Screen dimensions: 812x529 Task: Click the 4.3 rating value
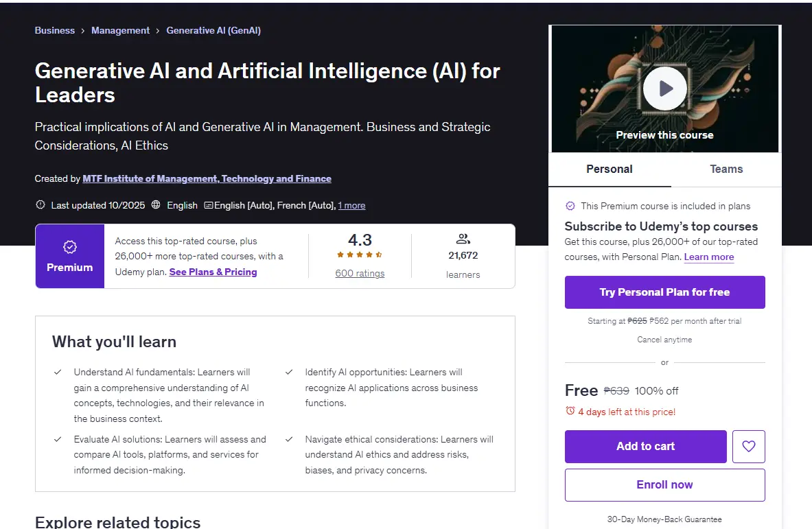(360, 239)
